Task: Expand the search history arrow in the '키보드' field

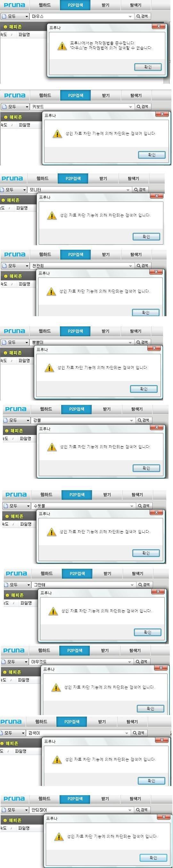Action: [x=130, y=107]
